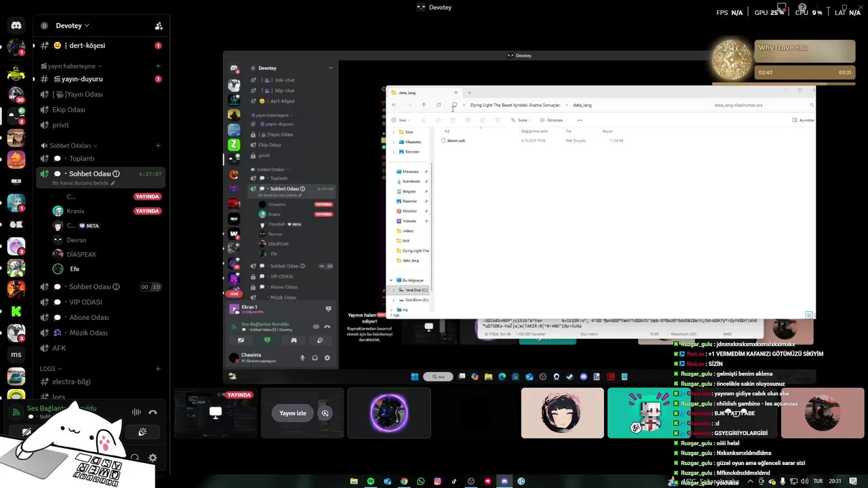Toggle microphone mute in streamed Discord
Viewport: 868px width, 488px height.
(302, 358)
